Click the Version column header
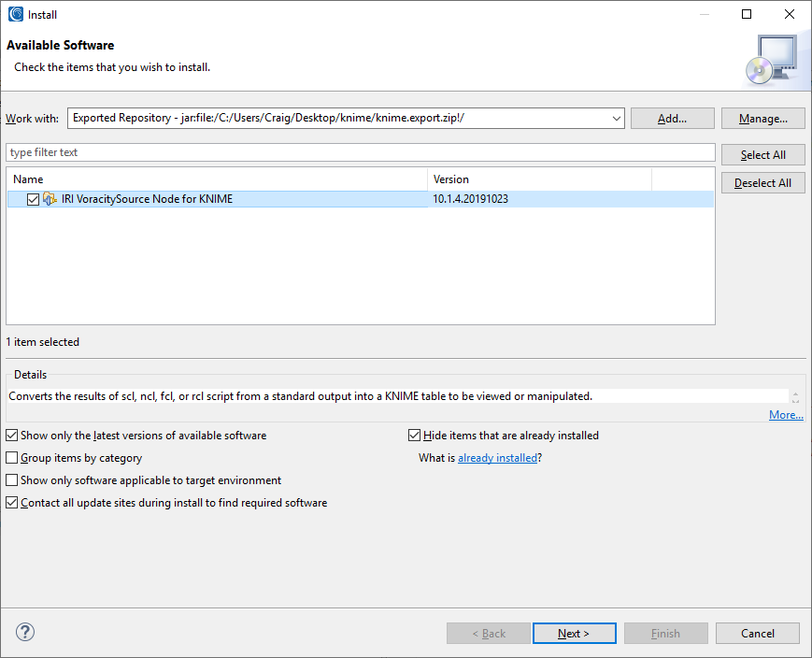This screenshot has width=812, height=658. point(539,179)
